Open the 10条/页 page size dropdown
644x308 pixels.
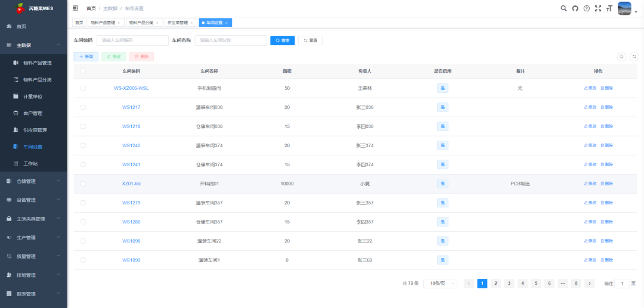click(440, 284)
